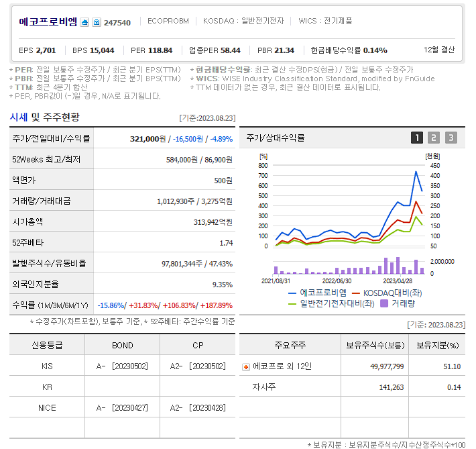Expand the 에코프로 외 12인 shareholder row
Image resolution: width=476 pixels, height=449 pixels.
click(x=246, y=367)
